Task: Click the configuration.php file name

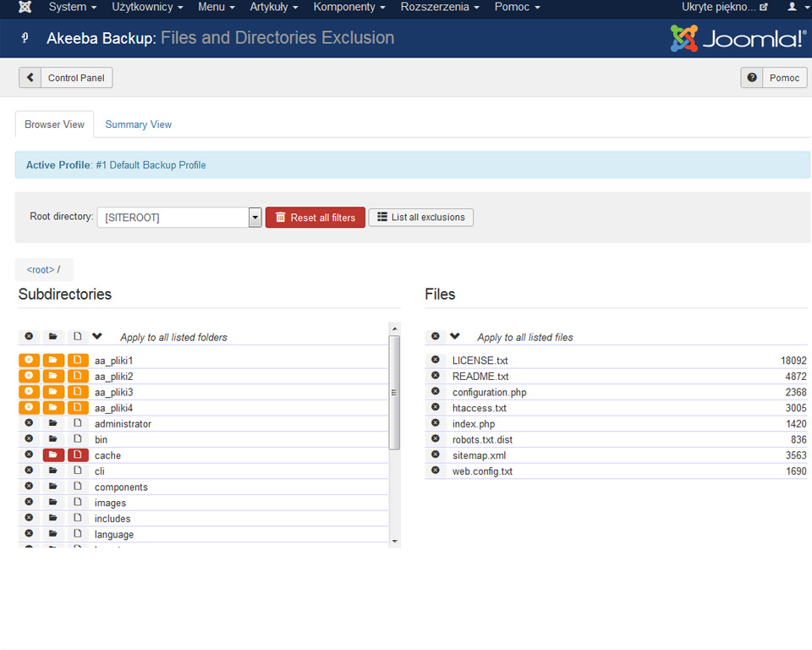Action: tap(490, 392)
